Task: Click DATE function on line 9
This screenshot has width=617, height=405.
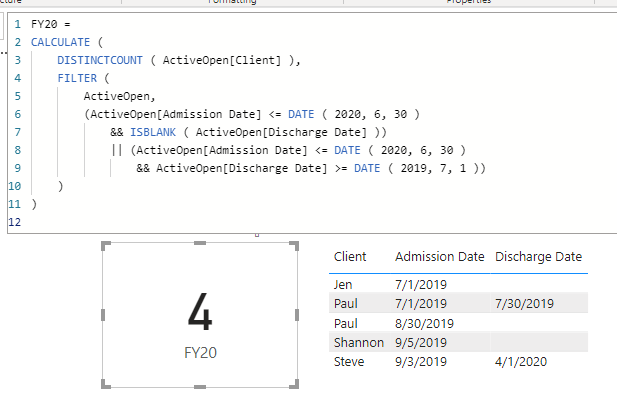Action: point(367,168)
